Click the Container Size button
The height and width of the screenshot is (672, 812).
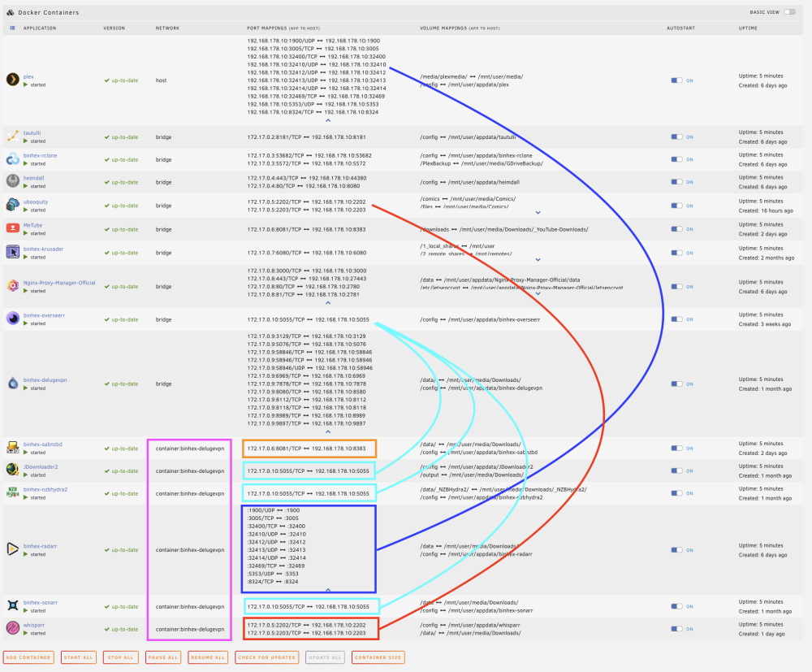(x=378, y=657)
